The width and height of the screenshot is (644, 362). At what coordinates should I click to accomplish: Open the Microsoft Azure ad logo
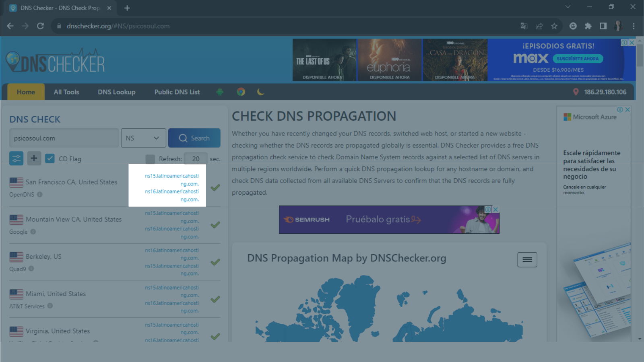tap(590, 117)
